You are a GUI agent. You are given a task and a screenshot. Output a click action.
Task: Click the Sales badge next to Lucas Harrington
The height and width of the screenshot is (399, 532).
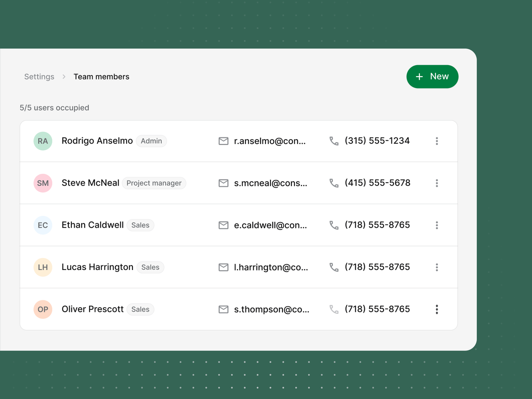[x=150, y=267]
